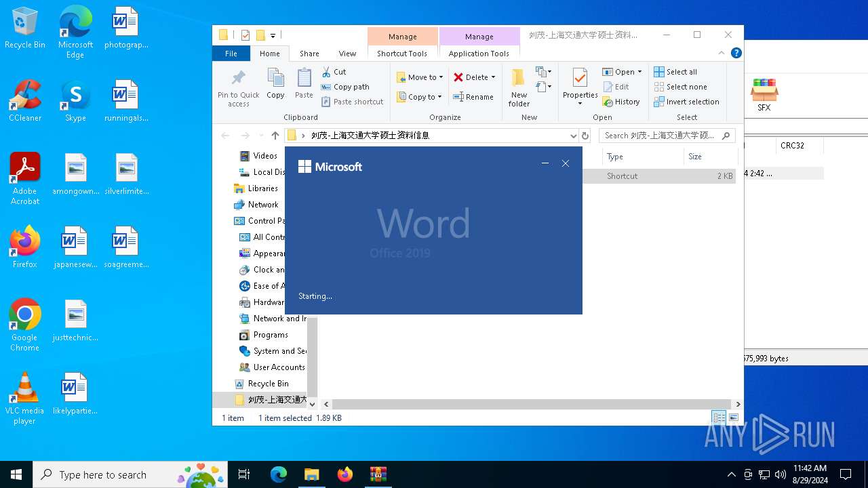Switch to the Share tab

[309, 54]
